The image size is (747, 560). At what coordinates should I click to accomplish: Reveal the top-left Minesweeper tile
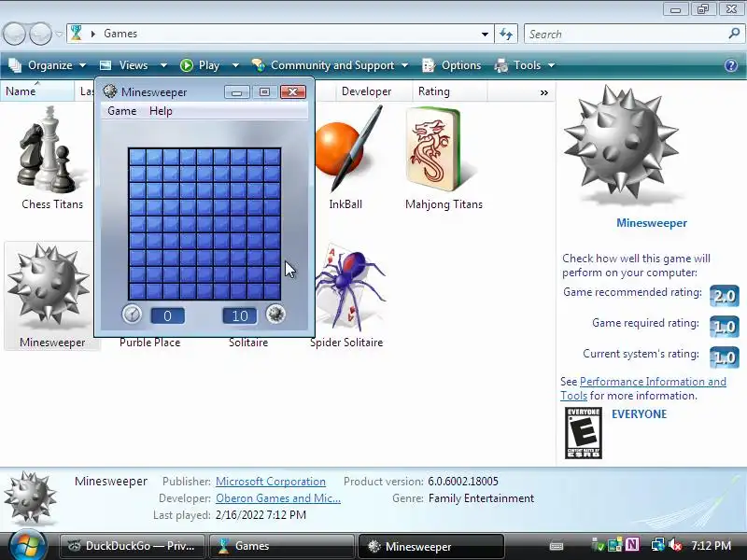click(137, 157)
